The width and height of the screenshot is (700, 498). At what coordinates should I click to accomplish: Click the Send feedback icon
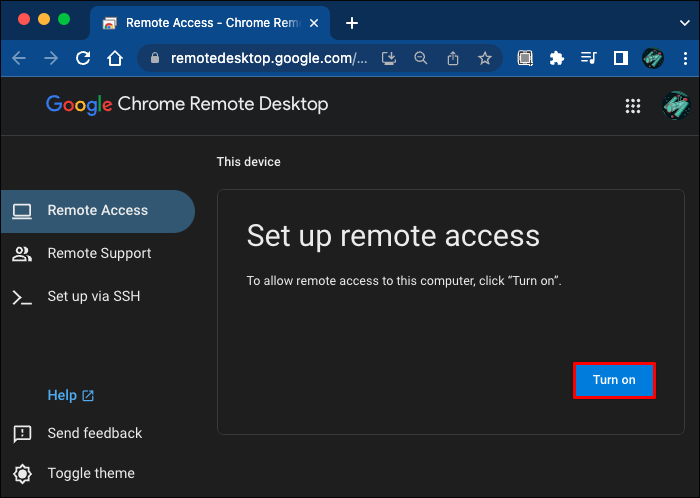[x=22, y=433]
